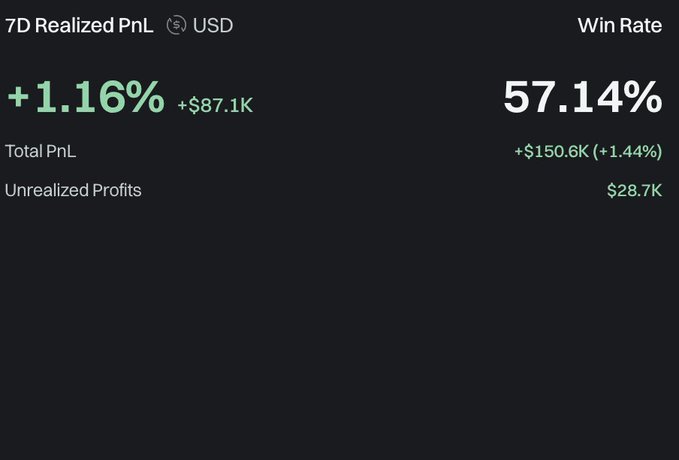Toggle the USD denomination label

(x=213, y=25)
